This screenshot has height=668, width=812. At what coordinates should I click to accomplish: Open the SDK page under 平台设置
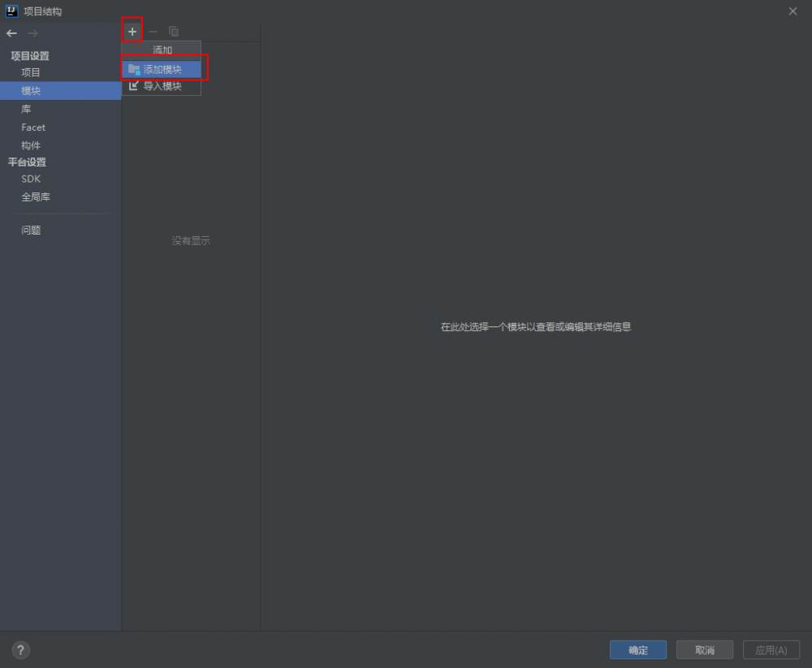[x=31, y=179]
